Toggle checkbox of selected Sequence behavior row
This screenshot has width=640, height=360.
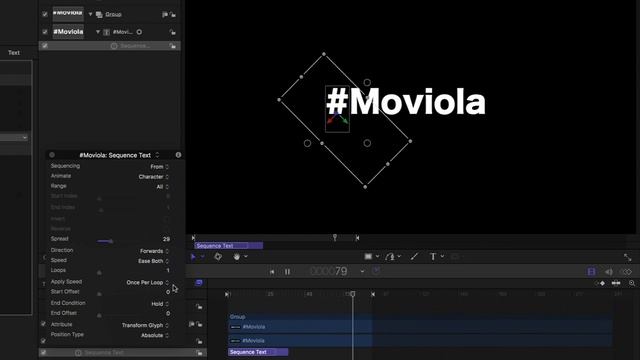(x=45, y=46)
